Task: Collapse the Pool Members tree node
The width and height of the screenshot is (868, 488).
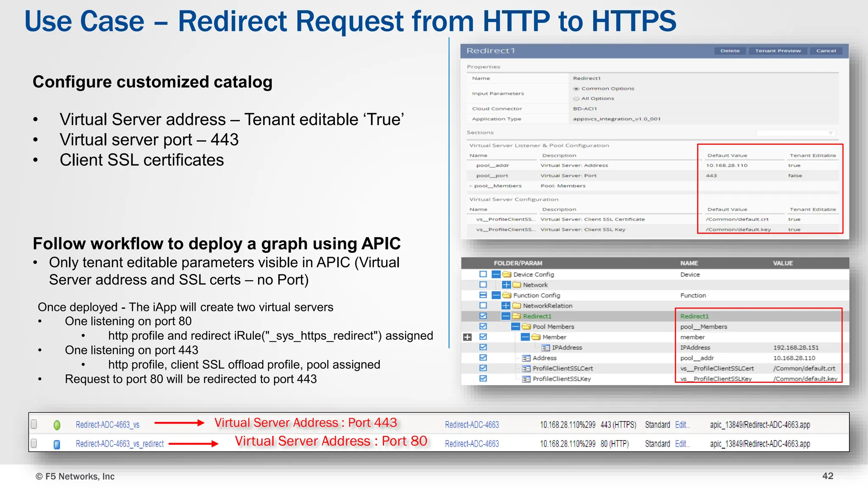Action: pyautogui.click(x=516, y=326)
